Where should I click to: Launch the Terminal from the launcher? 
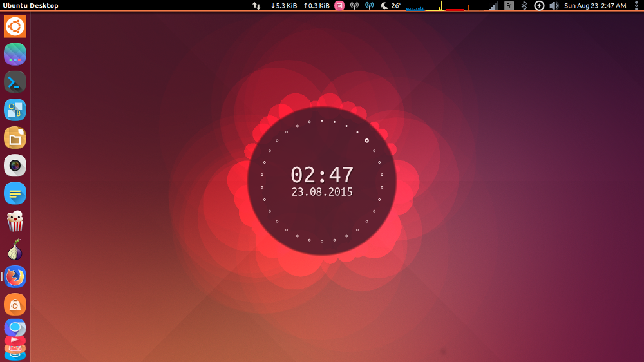point(15,82)
